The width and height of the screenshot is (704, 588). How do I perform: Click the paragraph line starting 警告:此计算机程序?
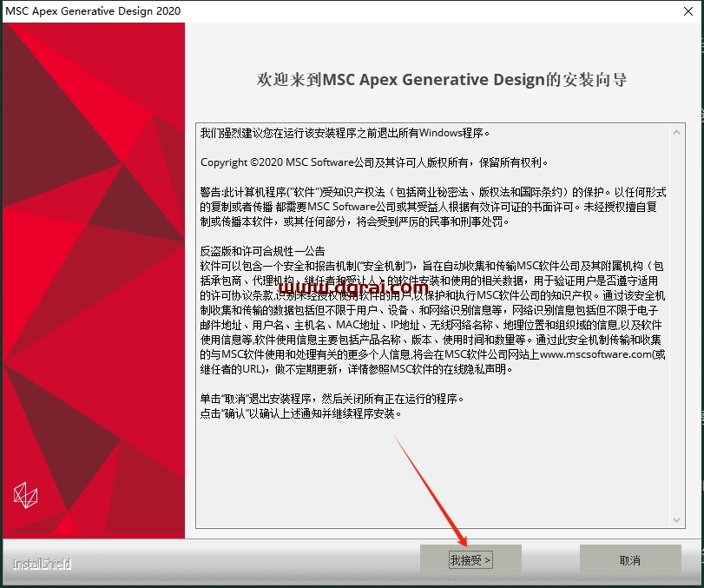433,192
